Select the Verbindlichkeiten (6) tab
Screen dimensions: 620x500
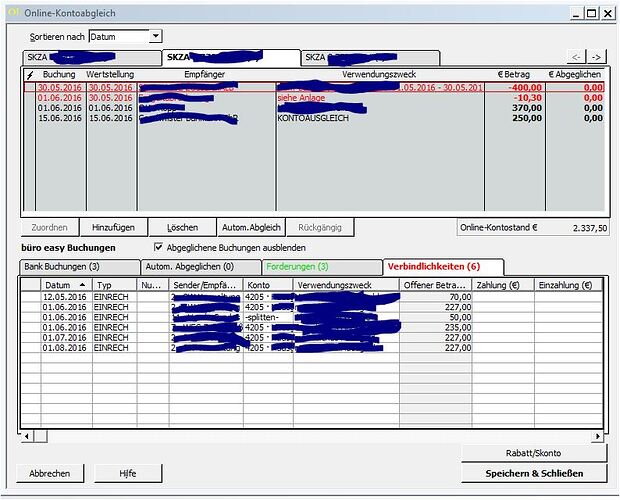tap(443, 267)
